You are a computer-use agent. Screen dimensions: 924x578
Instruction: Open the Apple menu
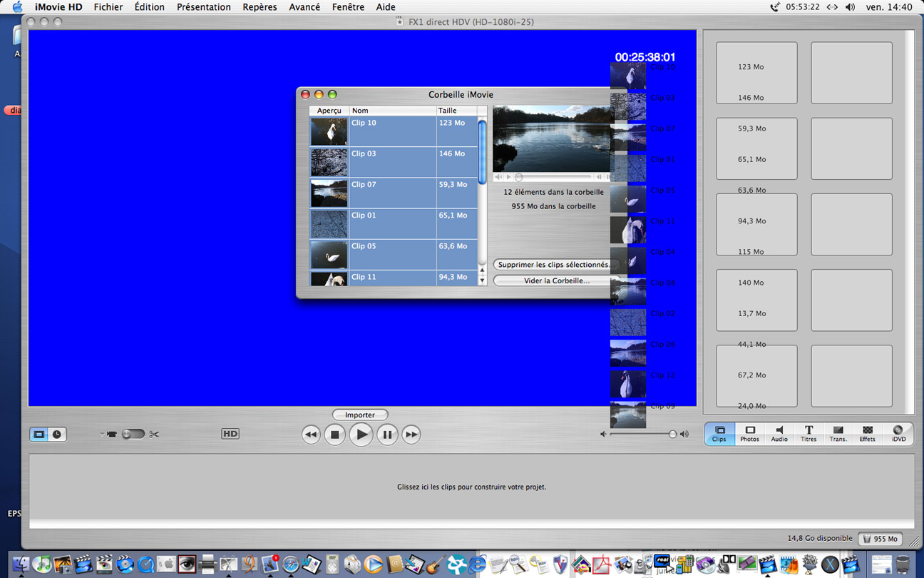tap(17, 7)
